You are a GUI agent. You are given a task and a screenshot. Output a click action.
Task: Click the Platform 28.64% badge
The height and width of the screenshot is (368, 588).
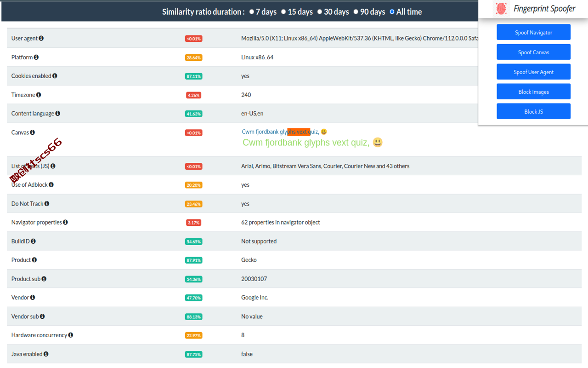(193, 57)
